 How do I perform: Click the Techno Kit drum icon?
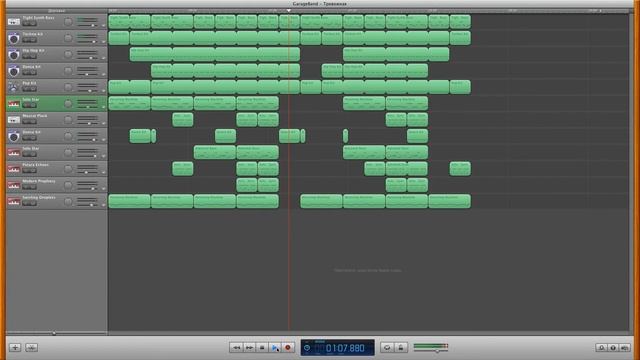click(x=14, y=38)
